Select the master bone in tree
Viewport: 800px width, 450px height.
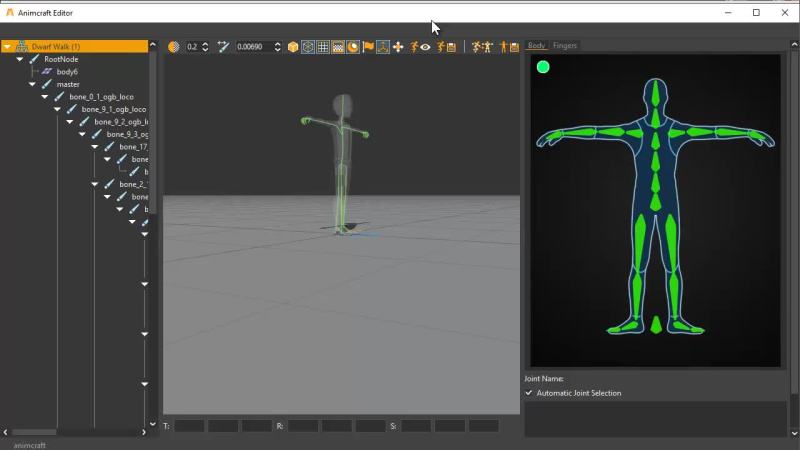coord(68,84)
